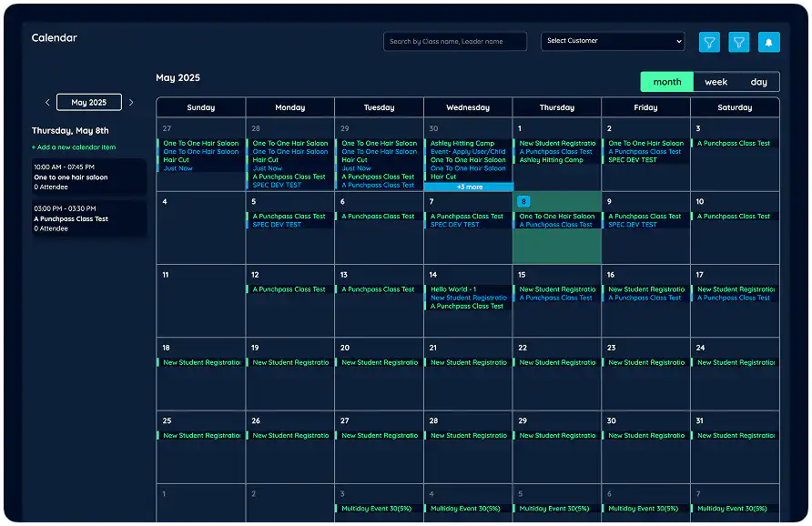Open the notification bell

(x=769, y=42)
